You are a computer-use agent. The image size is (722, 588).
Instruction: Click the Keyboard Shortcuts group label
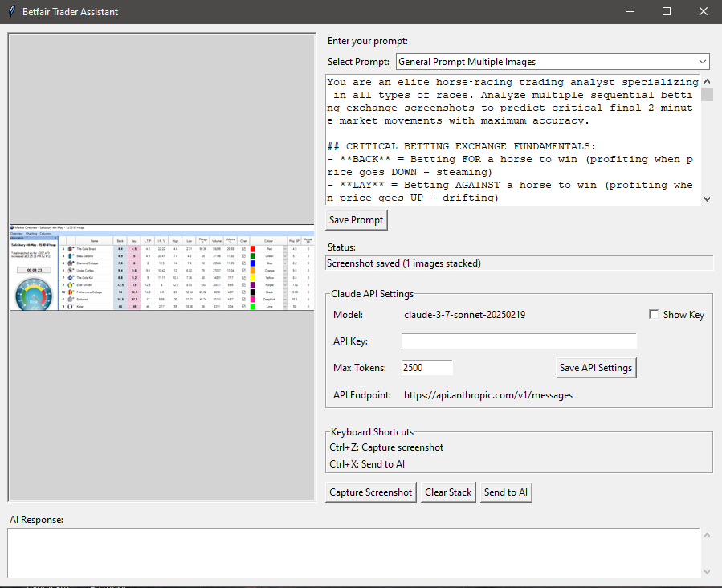372,432
